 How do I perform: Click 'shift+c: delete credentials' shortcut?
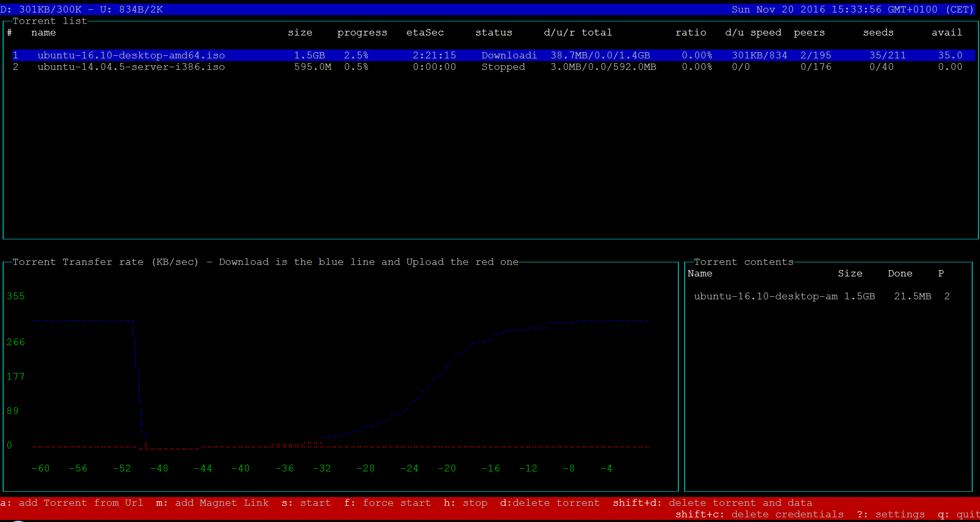760,514
